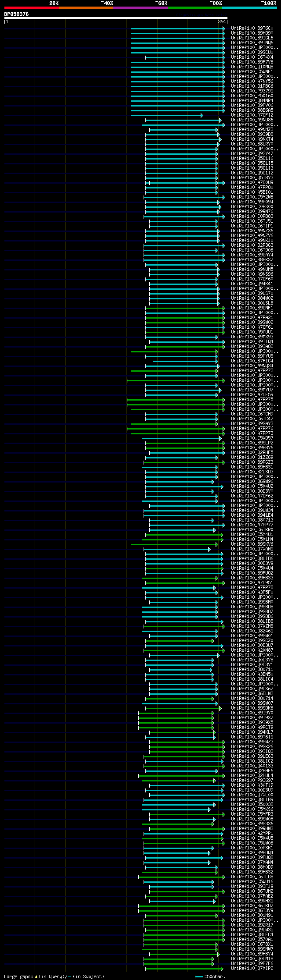Select hit UniRef100_B9INQ6

pyautogui.click(x=252, y=43)
